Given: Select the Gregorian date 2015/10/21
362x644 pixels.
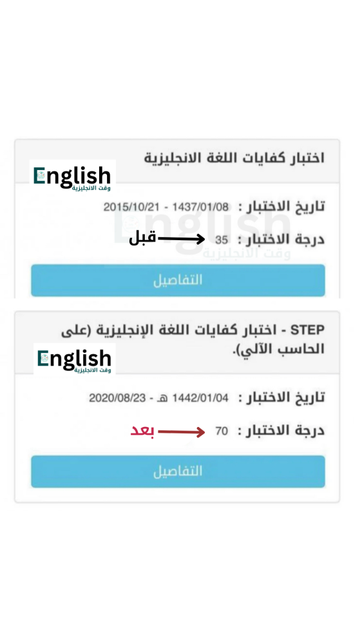Looking at the screenshot, I should click(131, 207).
